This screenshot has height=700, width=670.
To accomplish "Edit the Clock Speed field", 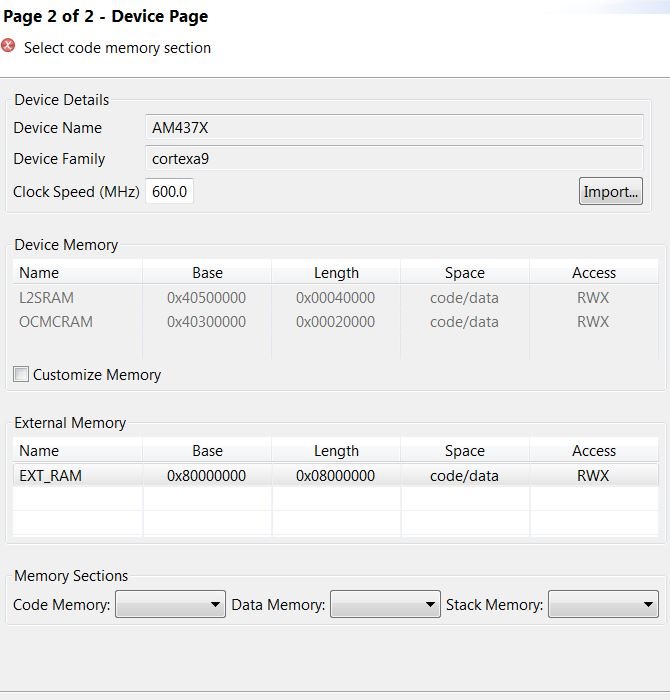I will (x=170, y=191).
